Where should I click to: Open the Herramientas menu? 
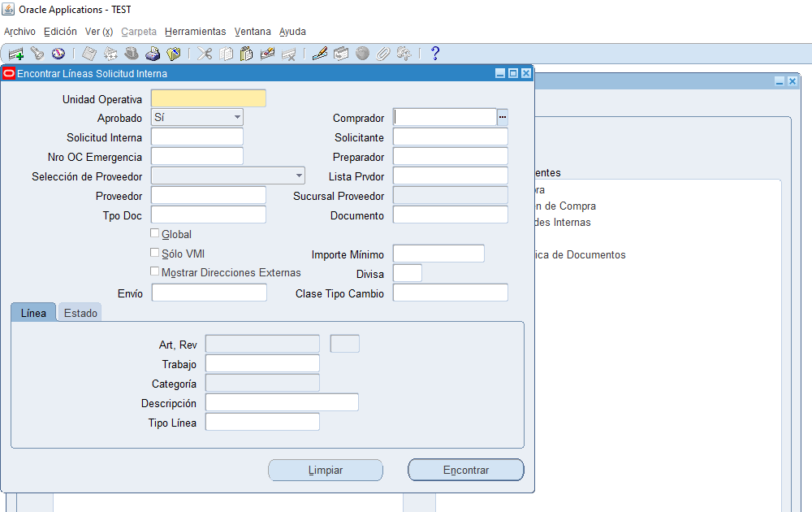point(195,32)
